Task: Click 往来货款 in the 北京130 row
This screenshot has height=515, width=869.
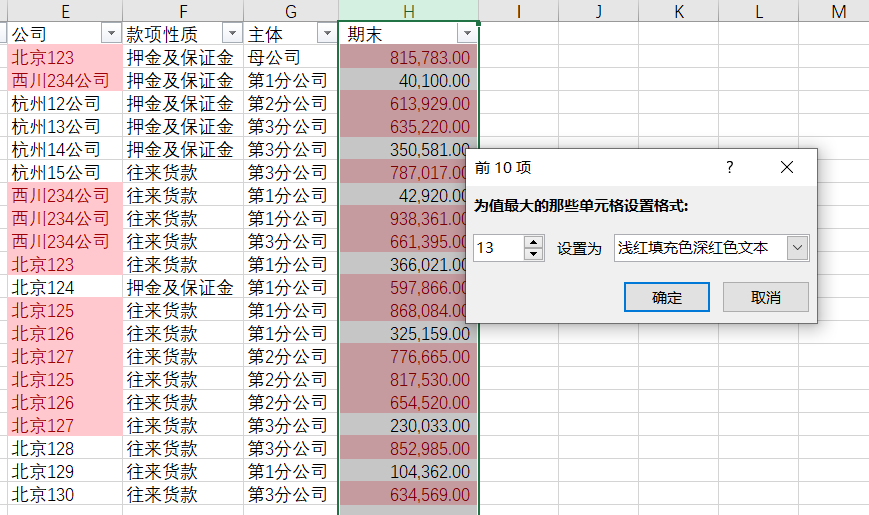Action: (183, 494)
